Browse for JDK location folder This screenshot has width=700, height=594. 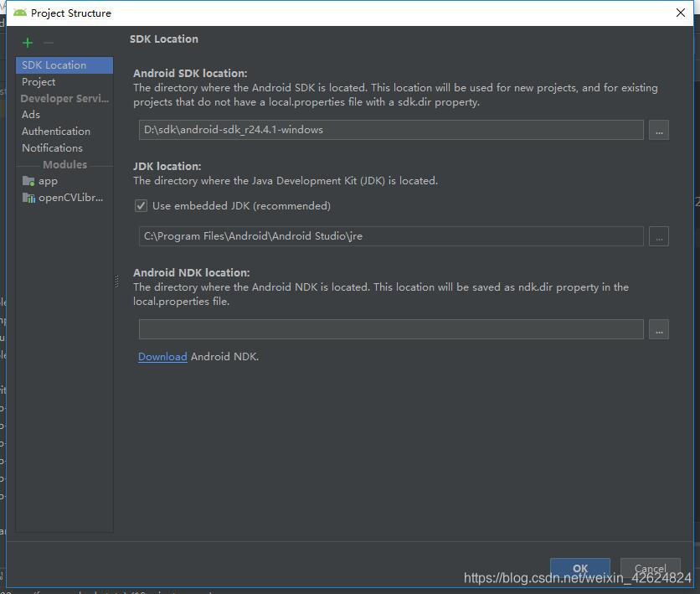(658, 236)
